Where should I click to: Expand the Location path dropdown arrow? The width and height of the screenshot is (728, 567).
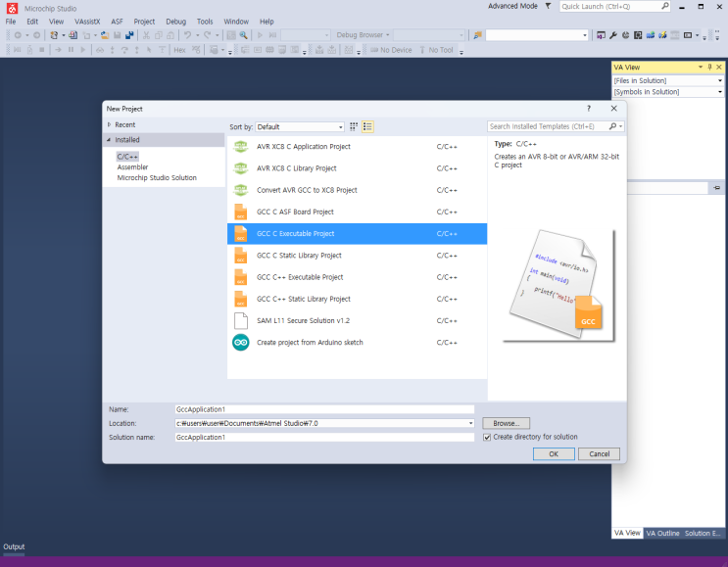click(470, 423)
